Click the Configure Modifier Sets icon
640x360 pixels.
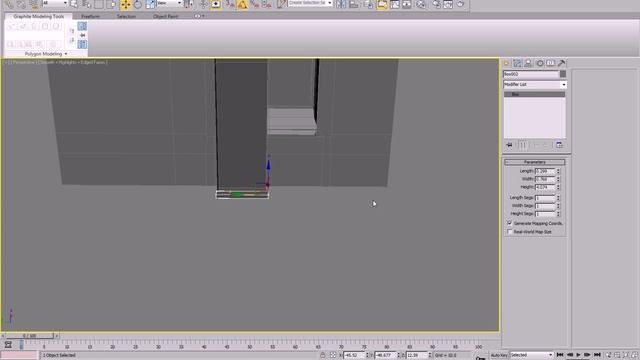(559, 145)
